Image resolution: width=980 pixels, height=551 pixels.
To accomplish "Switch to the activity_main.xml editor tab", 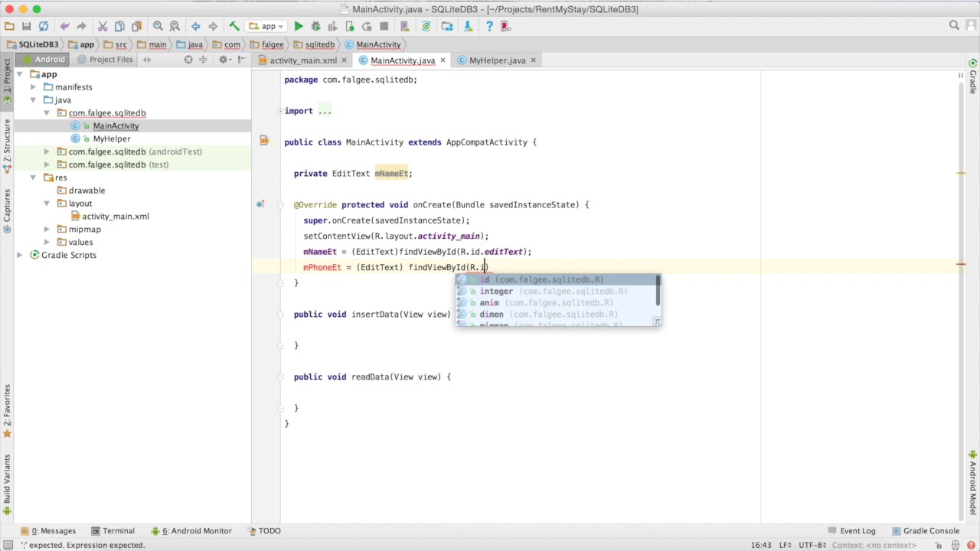I will pyautogui.click(x=302, y=60).
